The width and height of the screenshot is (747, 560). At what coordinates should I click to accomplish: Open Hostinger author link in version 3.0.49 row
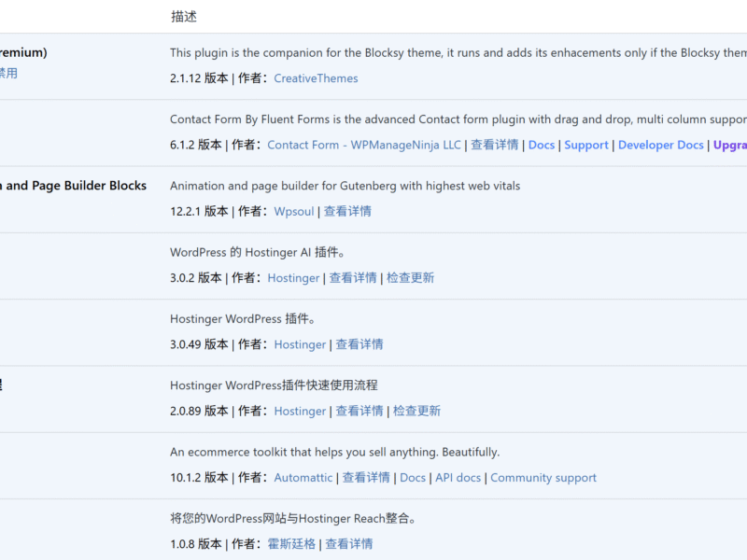300,344
